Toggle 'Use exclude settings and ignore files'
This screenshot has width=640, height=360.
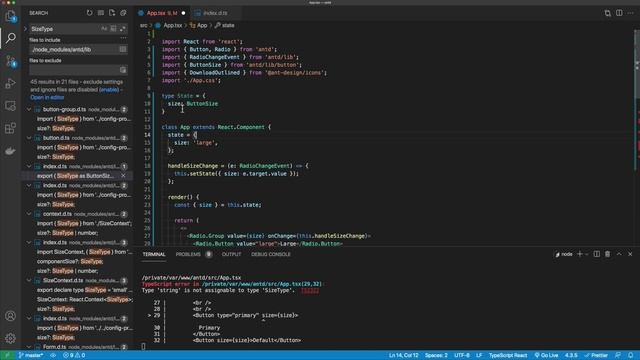123,70
